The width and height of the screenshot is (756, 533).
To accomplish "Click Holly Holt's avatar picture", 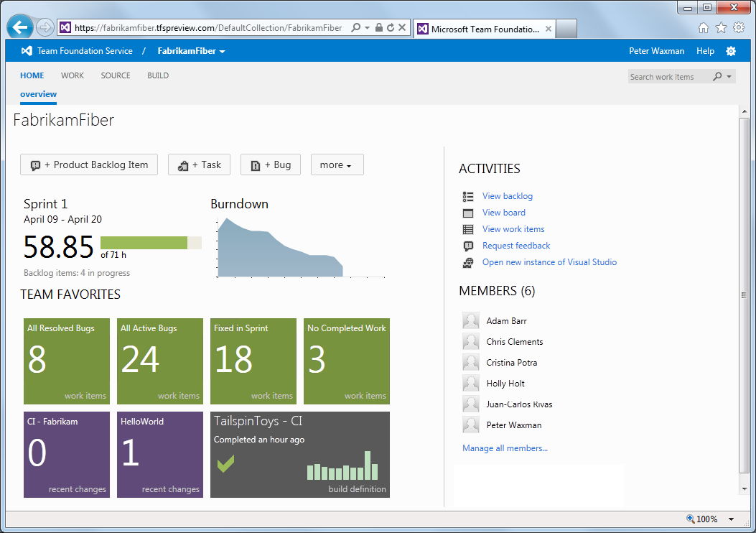I will point(470,384).
